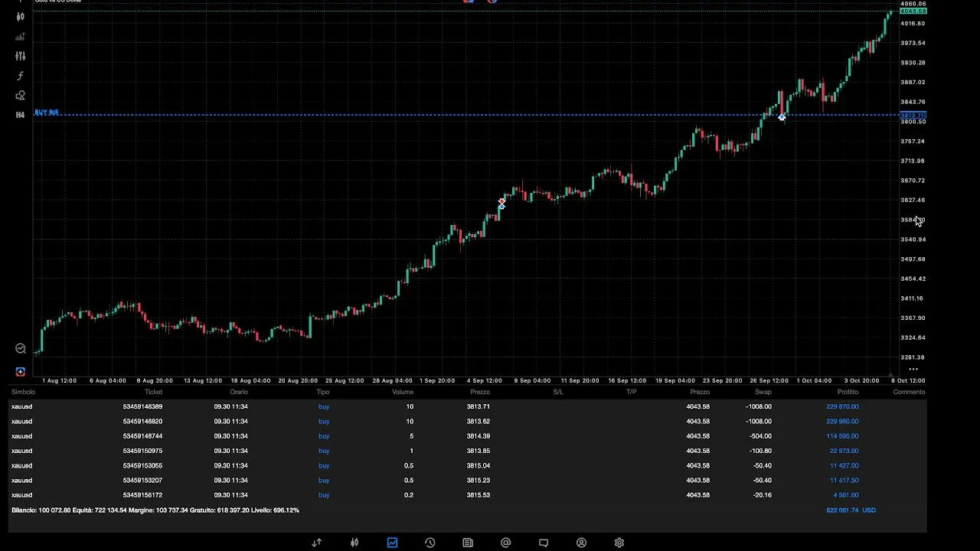Click the Bilancio account summary line

pyautogui.click(x=155, y=510)
